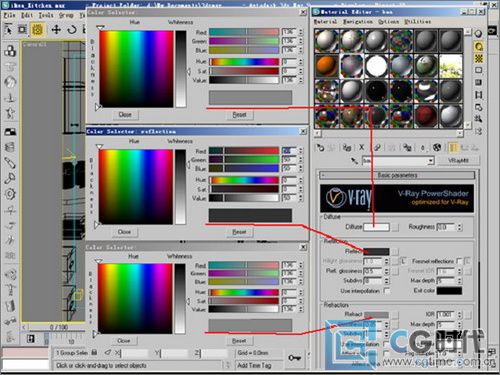Toggle the L lock button beside Hilight glossiness

pyautogui.click(x=403, y=261)
